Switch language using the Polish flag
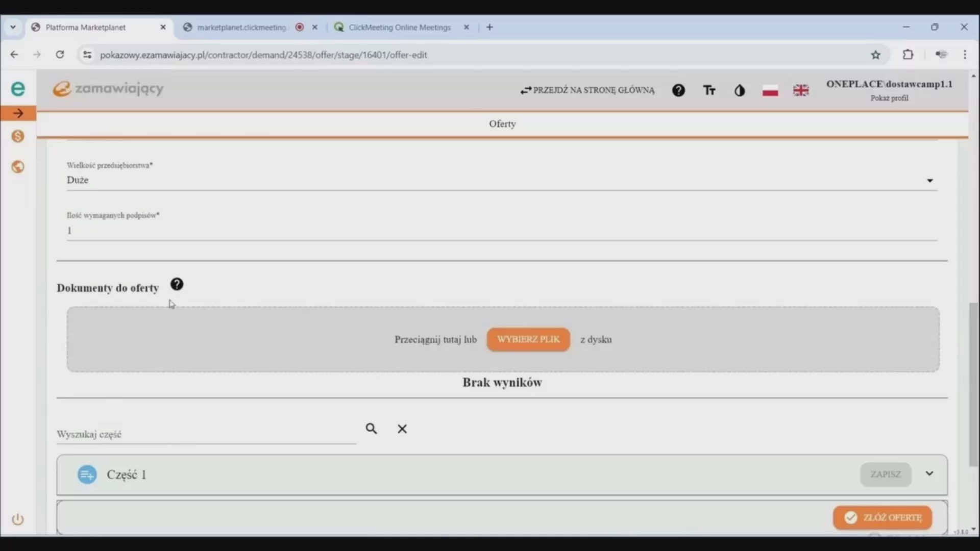Image resolution: width=980 pixels, height=551 pixels. coord(770,91)
